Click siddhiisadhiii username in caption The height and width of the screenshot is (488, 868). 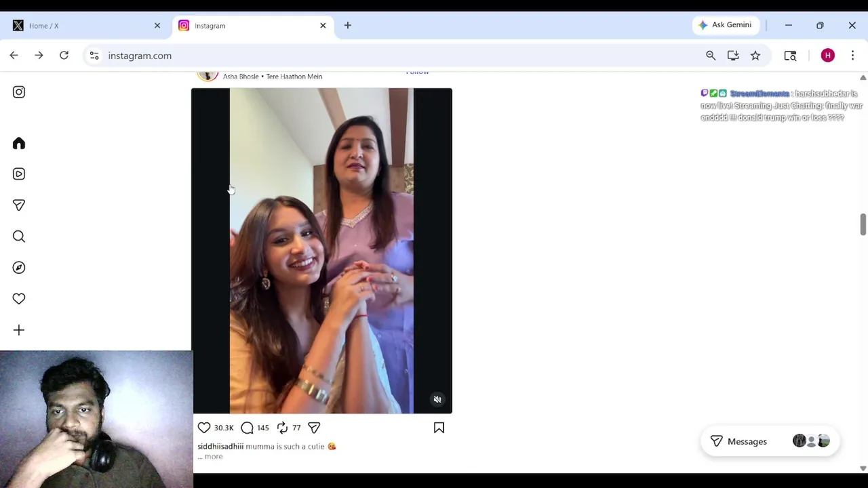tap(220, 447)
